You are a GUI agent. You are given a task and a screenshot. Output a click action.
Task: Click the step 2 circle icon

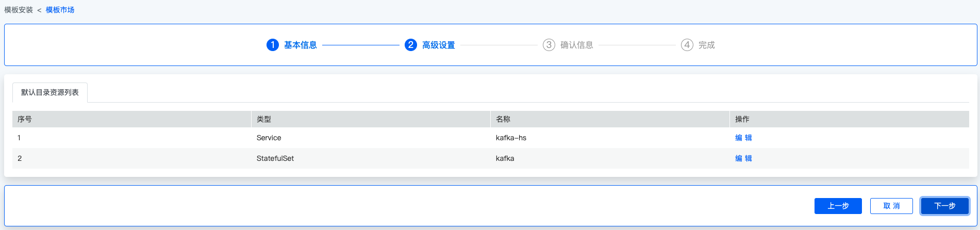(411, 45)
